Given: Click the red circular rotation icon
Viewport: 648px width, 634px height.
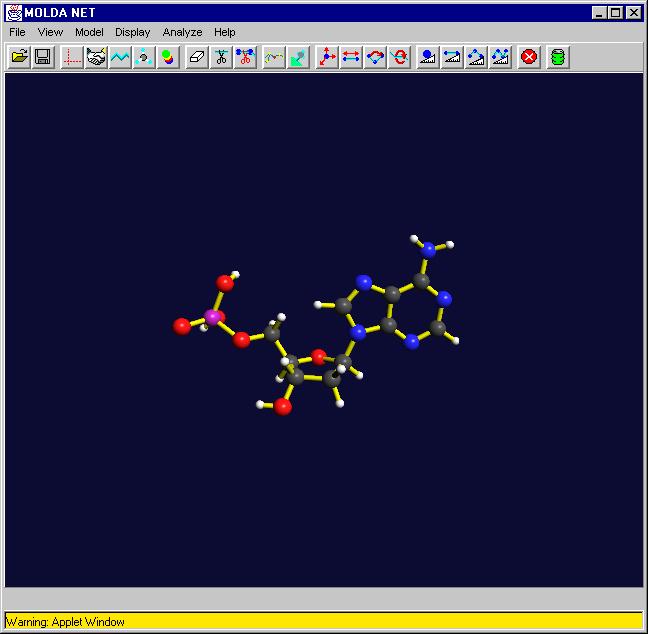Looking at the screenshot, I should coord(399,57).
